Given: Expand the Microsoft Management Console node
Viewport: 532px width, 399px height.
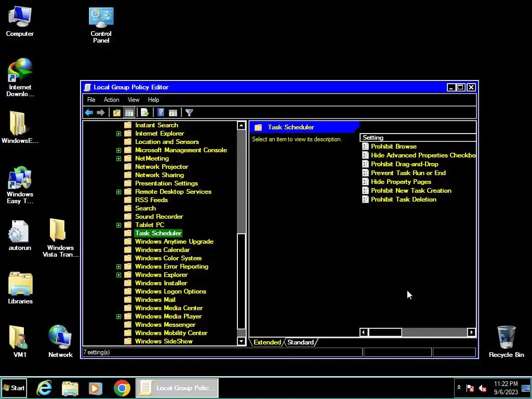Looking at the screenshot, I should [118, 150].
